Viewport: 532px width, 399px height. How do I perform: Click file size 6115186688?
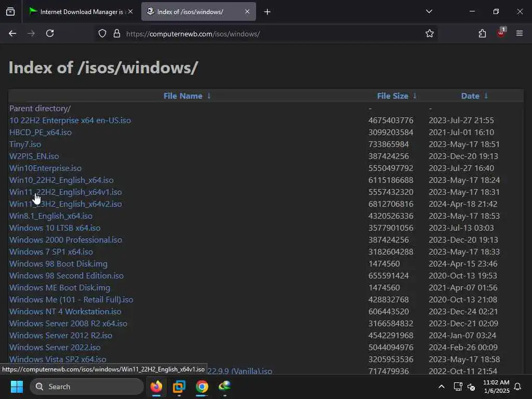(x=391, y=180)
